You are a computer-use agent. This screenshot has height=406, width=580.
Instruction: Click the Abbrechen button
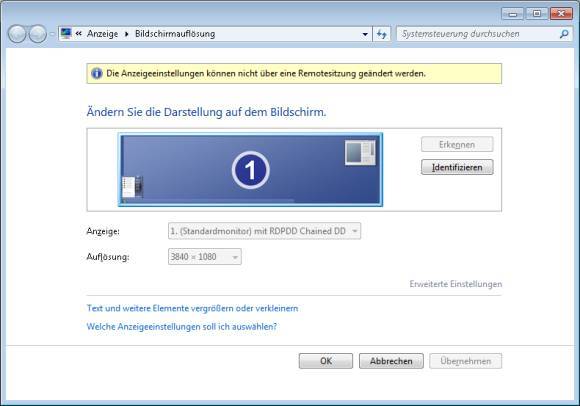pos(391,361)
